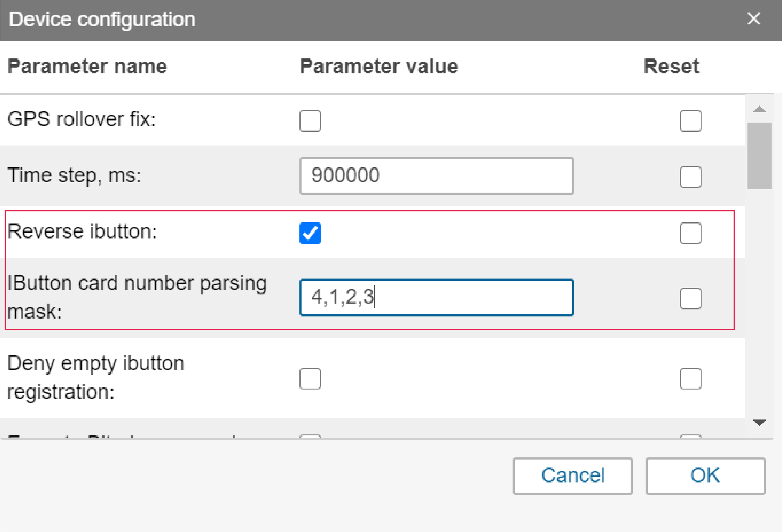The width and height of the screenshot is (782, 532).
Task: Click the IButton card number parsing mask field
Action: click(x=436, y=297)
